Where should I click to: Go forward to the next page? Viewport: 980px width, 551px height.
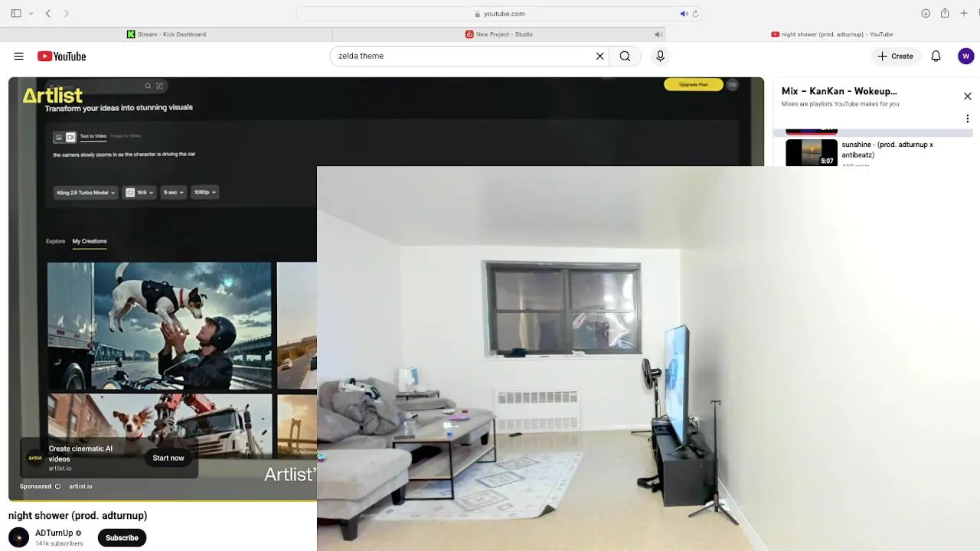(x=67, y=13)
